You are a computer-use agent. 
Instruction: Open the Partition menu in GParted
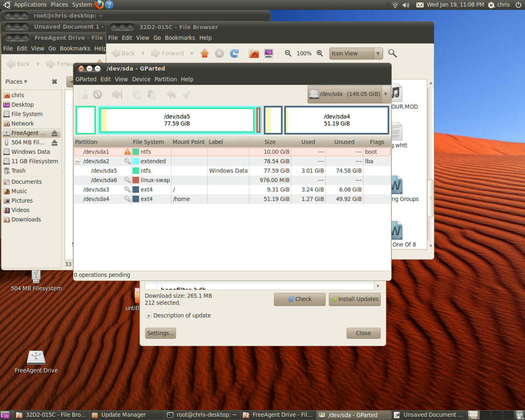tap(165, 79)
